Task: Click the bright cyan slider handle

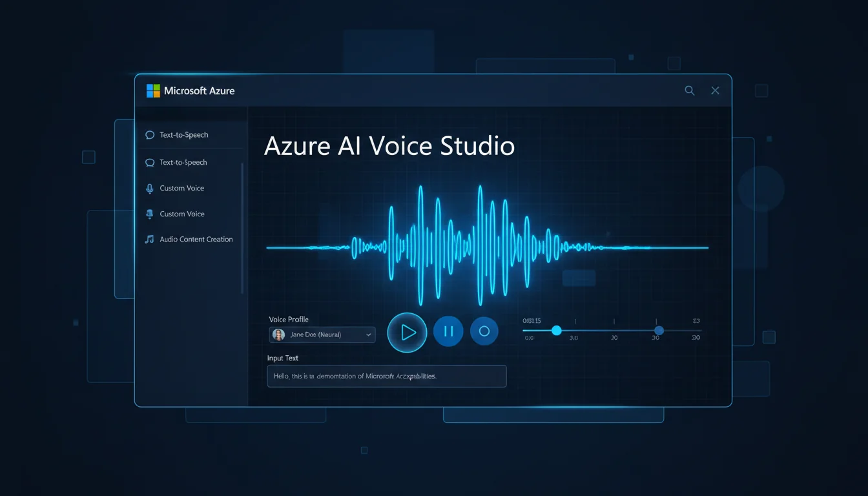Action: tap(556, 331)
